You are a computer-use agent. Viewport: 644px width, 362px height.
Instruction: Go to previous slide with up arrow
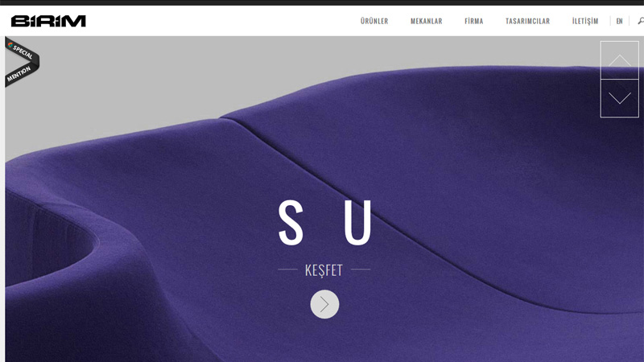619,60
